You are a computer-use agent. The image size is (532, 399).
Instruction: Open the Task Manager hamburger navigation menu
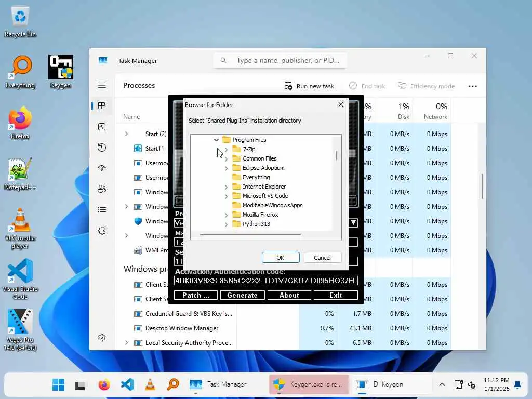[102, 85]
